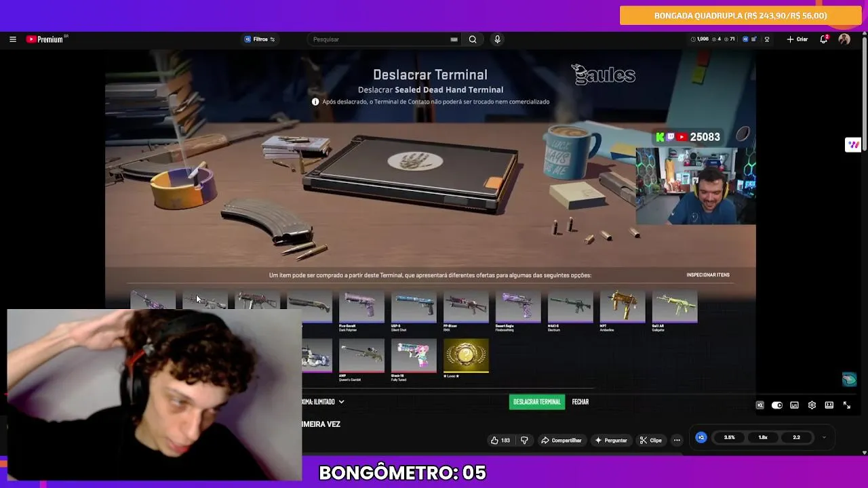Select the AWP Queen's Gambit item
Image resolution: width=868 pixels, height=488 pixels.
361,360
